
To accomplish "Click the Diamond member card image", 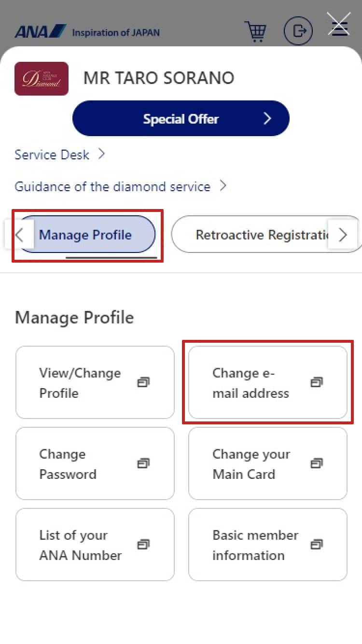I will coord(42,79).
